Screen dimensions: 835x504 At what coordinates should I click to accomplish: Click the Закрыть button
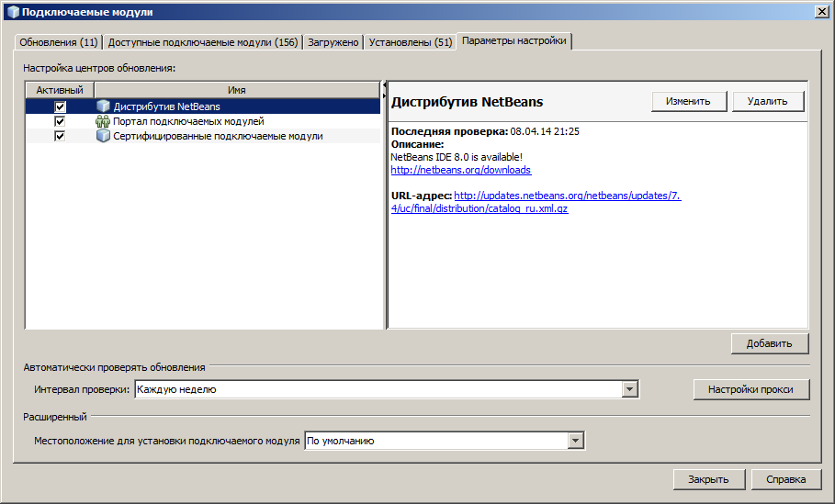click(709, 479)
